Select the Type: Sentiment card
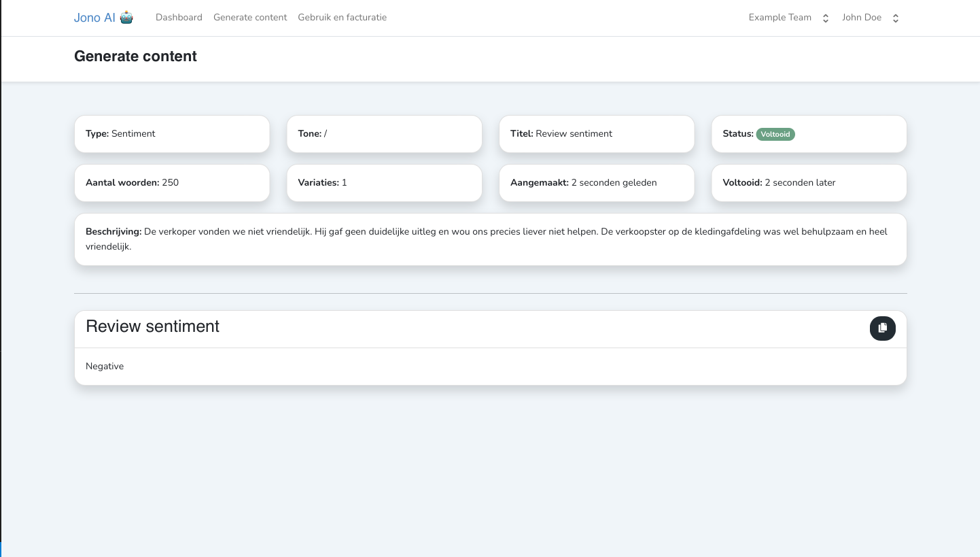 click(171, 134)
